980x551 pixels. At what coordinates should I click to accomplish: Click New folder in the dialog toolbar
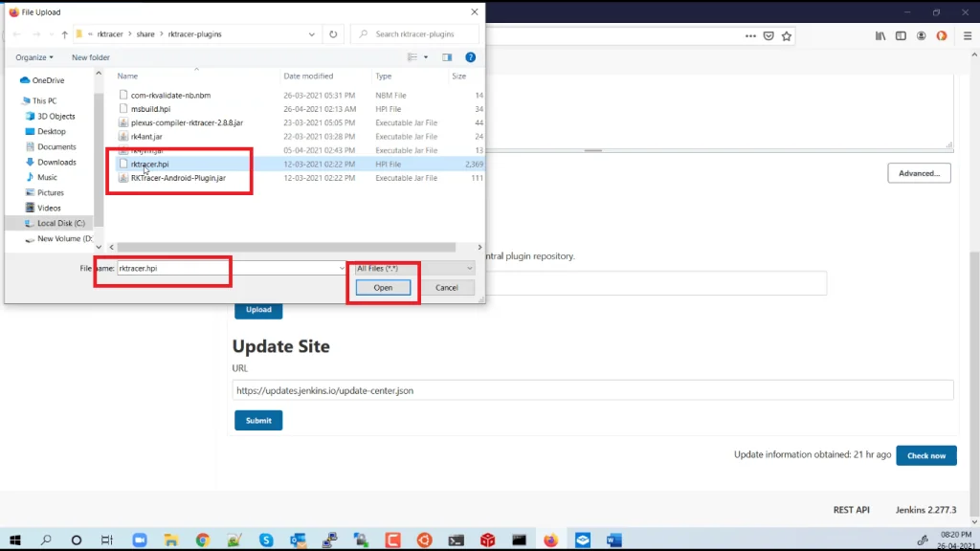click(x=91, y=57)
